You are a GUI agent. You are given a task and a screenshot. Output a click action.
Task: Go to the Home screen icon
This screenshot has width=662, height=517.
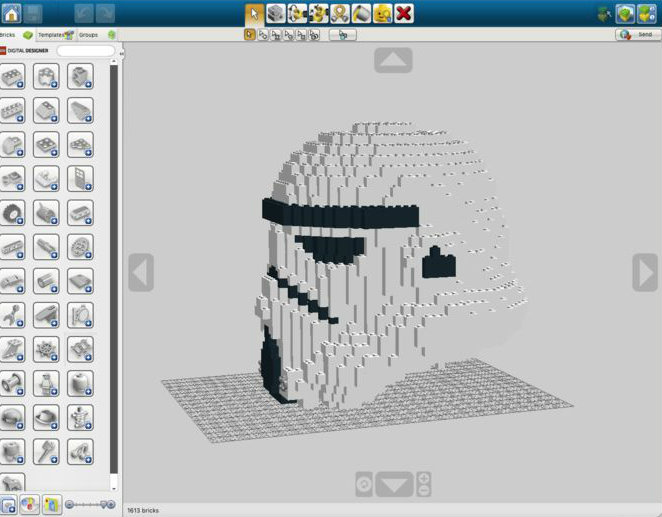click(11, 14)
